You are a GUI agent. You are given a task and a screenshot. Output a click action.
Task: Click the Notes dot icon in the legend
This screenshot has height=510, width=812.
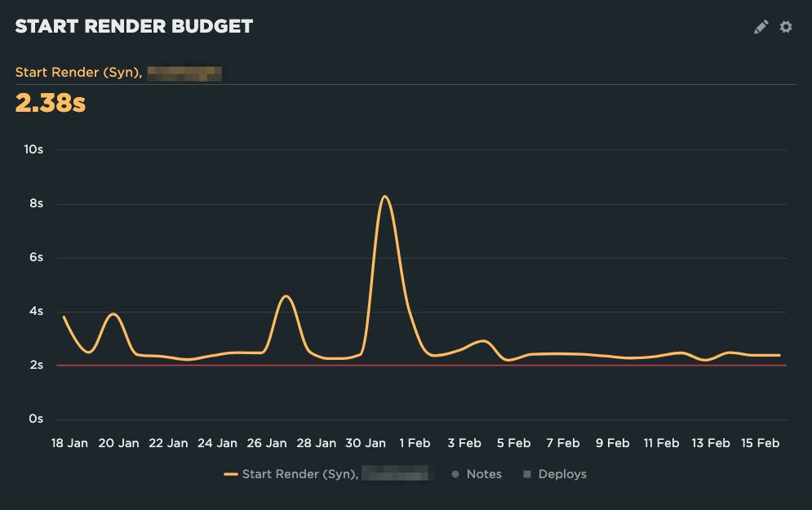pos(455,474)
